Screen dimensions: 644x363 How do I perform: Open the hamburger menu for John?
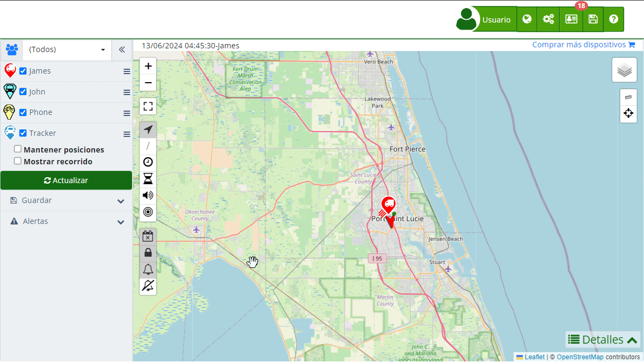[x=127, y=92]
